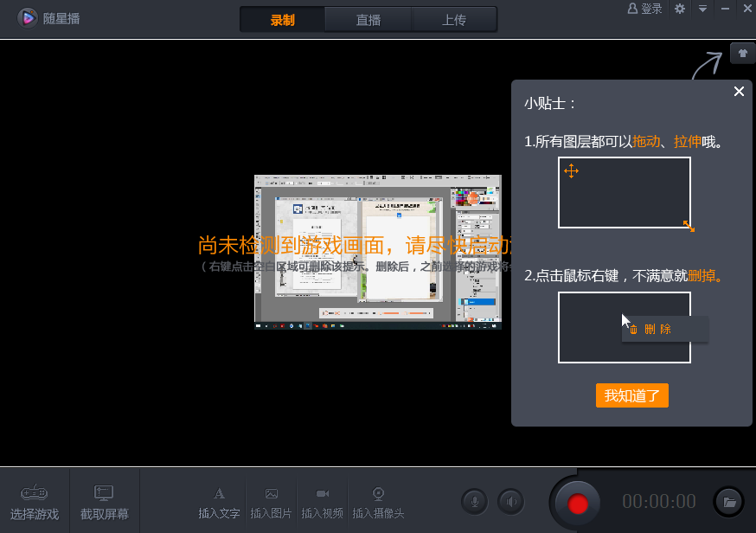Open the 截取屏幕 screen capture tool

[x=104, y=493]
